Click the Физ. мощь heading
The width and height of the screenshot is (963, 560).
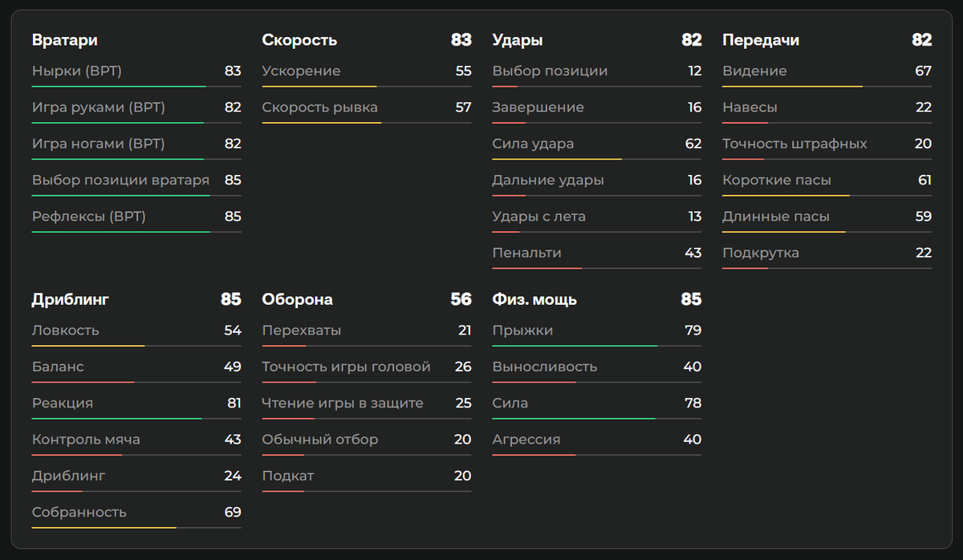click(534, 299)
